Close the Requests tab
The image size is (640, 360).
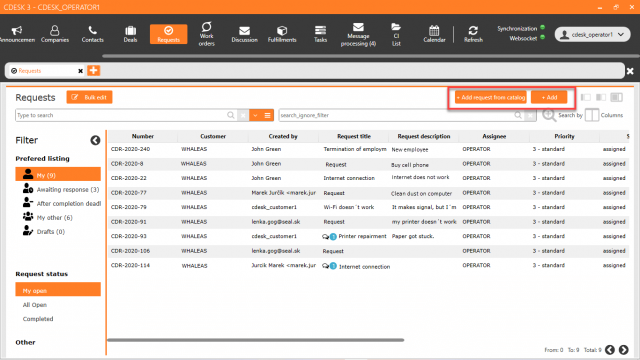click(80, 71)
